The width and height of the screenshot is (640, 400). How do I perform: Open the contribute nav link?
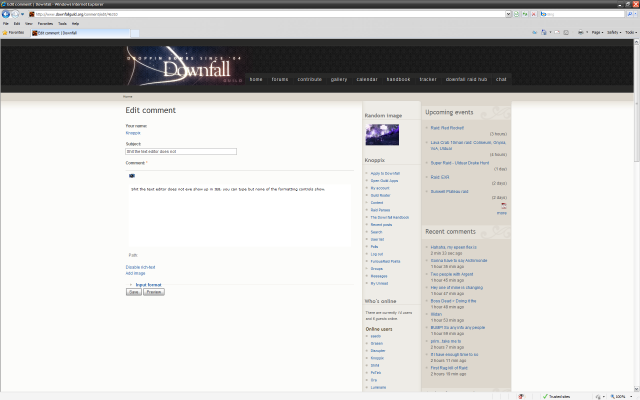[309, 80]
